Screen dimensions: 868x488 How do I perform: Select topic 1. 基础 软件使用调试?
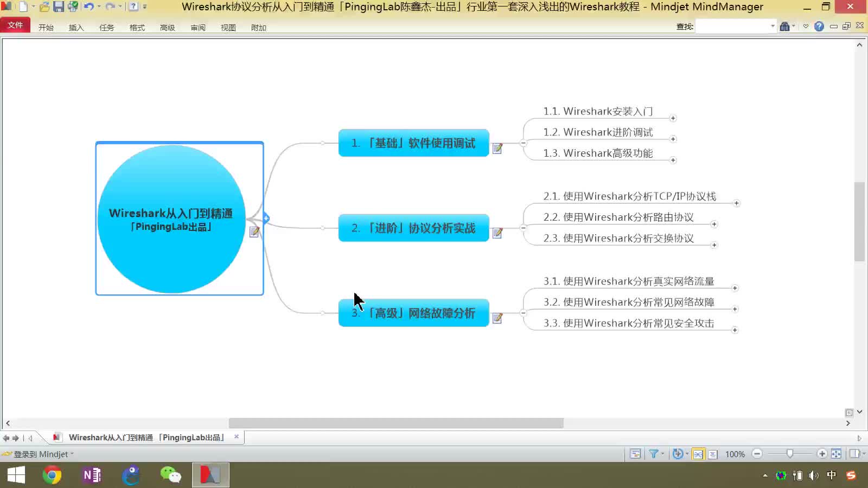(x=413, y=143)
